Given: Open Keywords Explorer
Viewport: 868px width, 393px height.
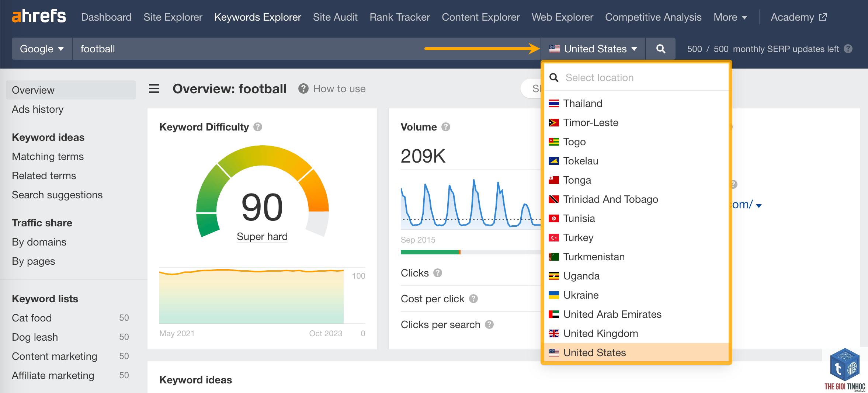Looking at the screenshot, I should 258,17.
